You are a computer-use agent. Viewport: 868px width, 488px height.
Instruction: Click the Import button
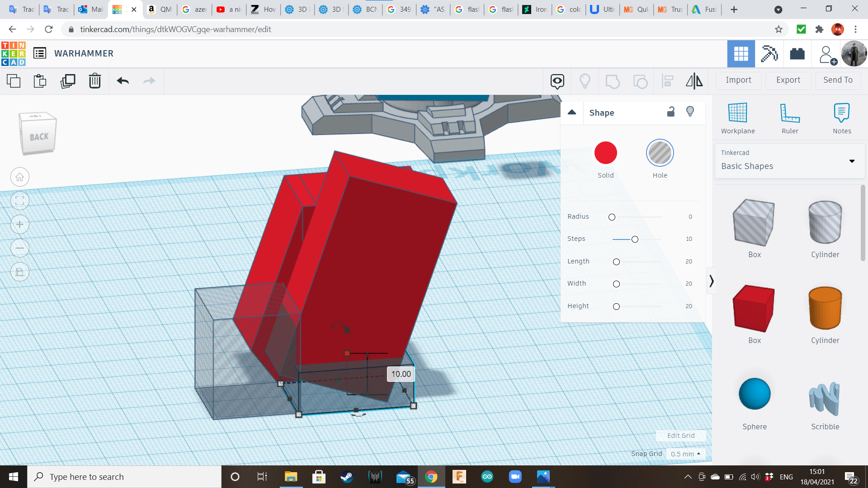738,80
